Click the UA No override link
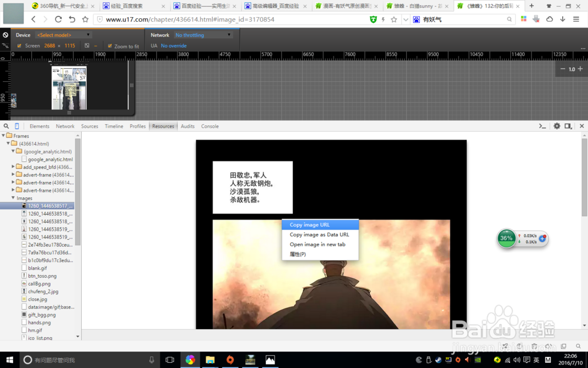This screenshot has height=368, width=588. pos(173,46)
